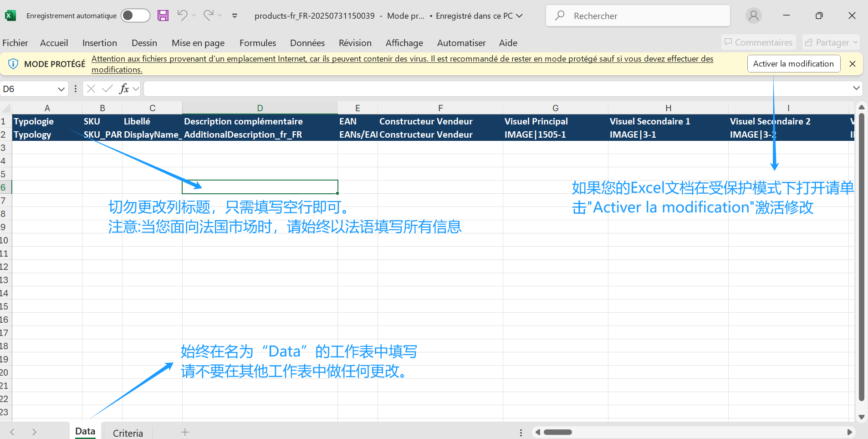
Task: Open the Customize Quick Access Toolbar dropdown
Action: point(235,15)
